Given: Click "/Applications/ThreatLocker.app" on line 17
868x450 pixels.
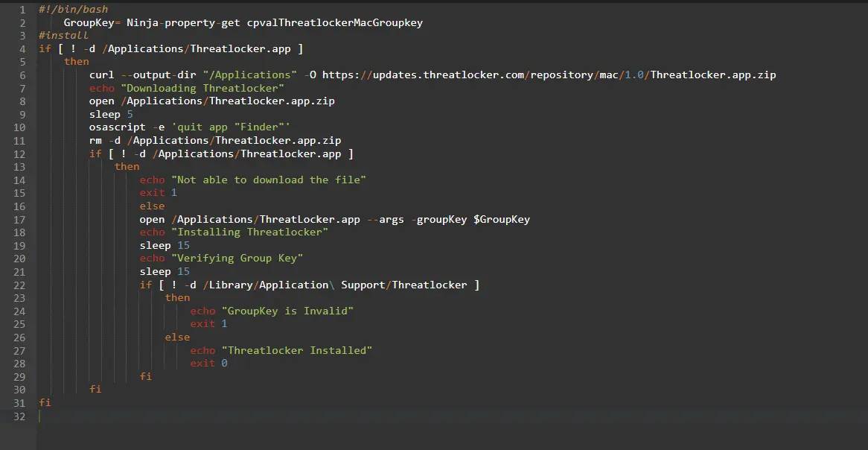Looking at the screenshot, I should 266,220.
